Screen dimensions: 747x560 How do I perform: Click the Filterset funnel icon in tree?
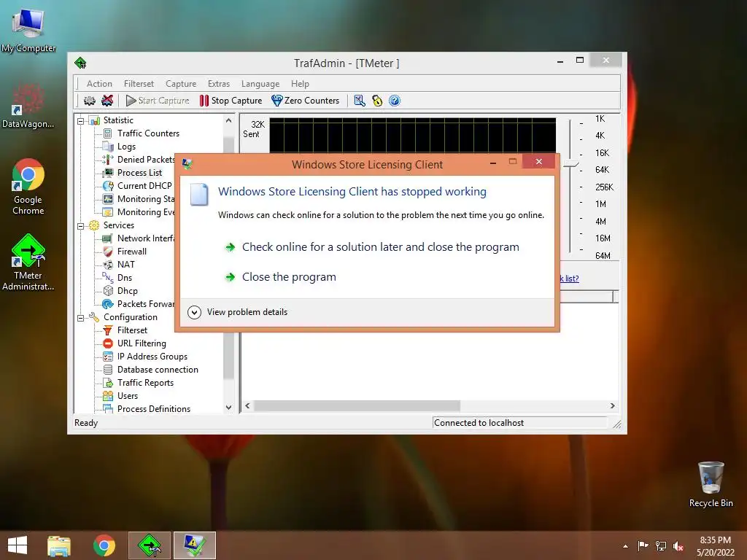pos(108,330)
